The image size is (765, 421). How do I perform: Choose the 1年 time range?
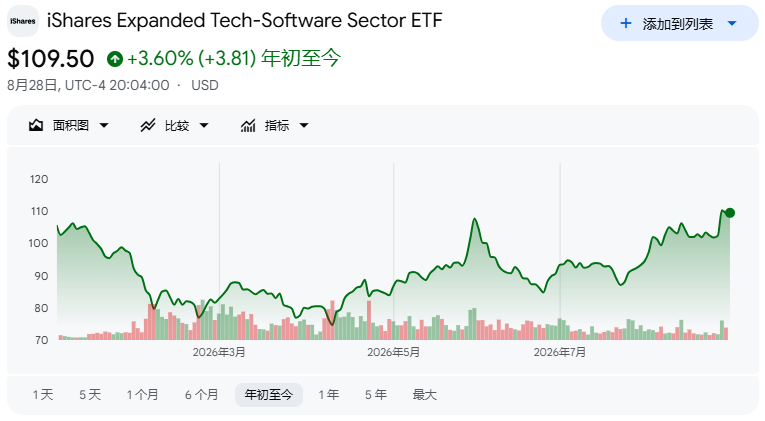point(329,395)
